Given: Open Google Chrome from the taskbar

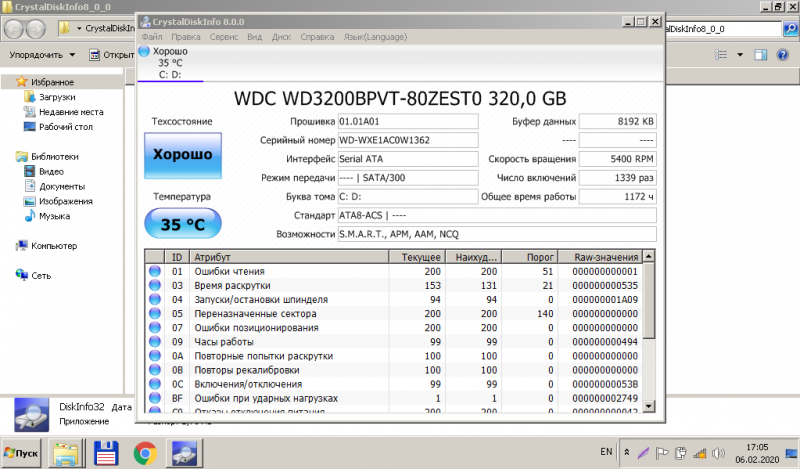Looking at the screenshot, I should click(145, 453).
